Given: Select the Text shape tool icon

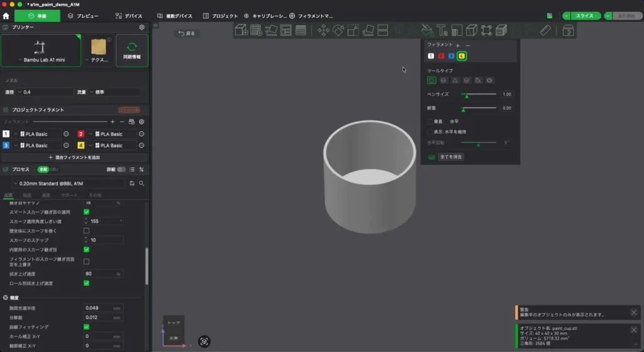Looking at the screenshot, I should click(x=442, y=30).
